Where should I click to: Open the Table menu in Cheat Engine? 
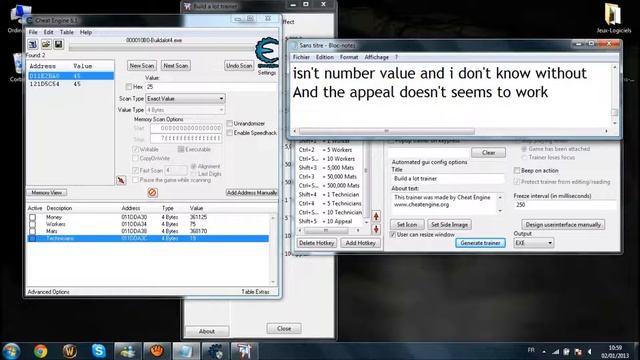point(67,32)
